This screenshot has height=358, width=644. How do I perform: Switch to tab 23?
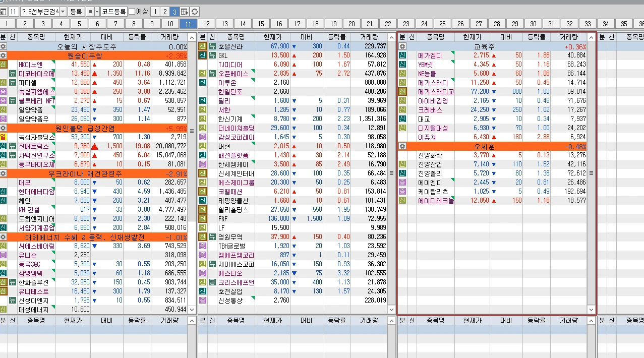click(406, 24)
